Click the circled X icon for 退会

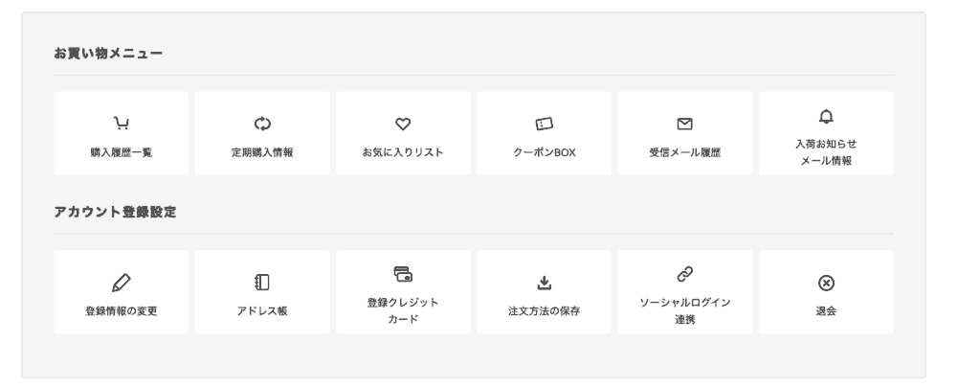click(826, 283)
